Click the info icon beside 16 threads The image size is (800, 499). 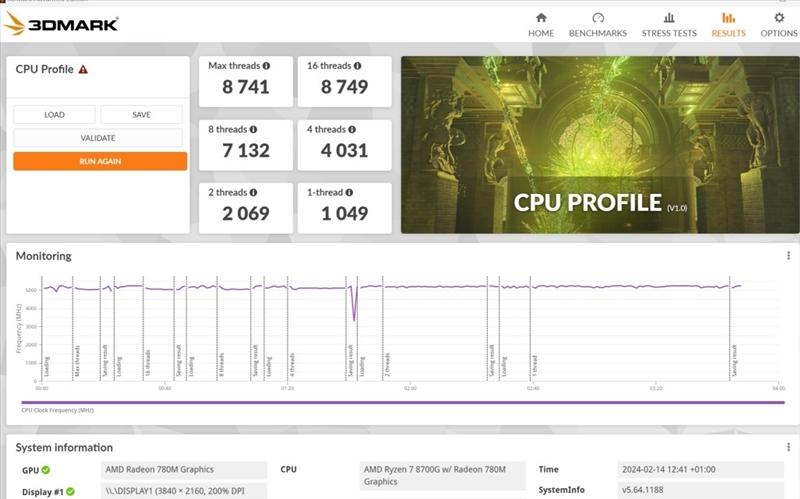359,66
